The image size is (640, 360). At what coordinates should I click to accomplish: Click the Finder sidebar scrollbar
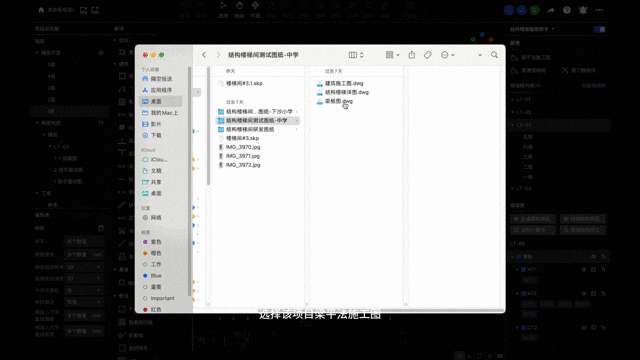[189, 182]
